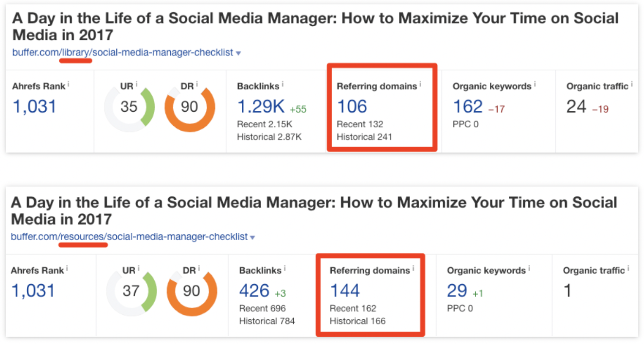The image size is (644, 344).
Task: Open the 29 organic keywords count
Action: pyautogui.click(x=457, y=291)
